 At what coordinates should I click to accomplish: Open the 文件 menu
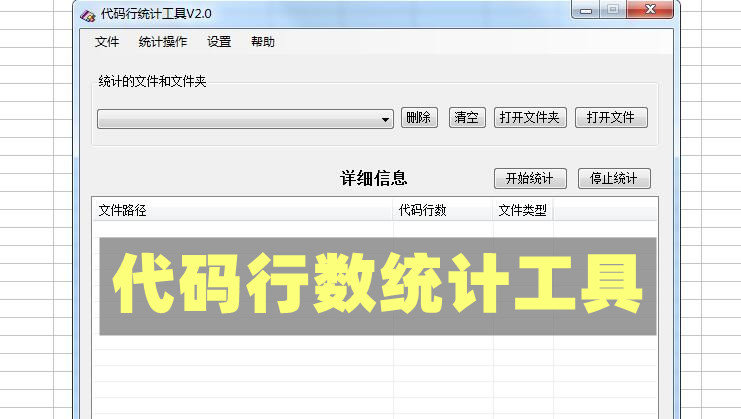coord(107,42)
